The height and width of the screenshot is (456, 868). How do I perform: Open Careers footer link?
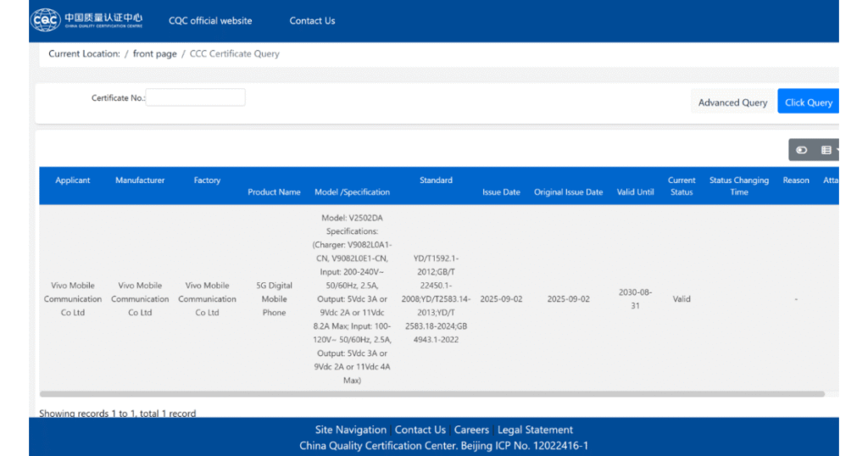(471, 430)
